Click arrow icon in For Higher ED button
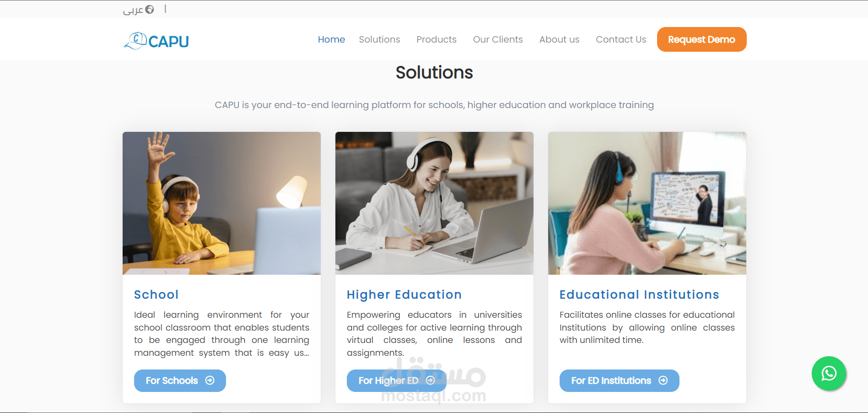Image resolution: width=868 pixels, height=413 pixels. point(431,380)
